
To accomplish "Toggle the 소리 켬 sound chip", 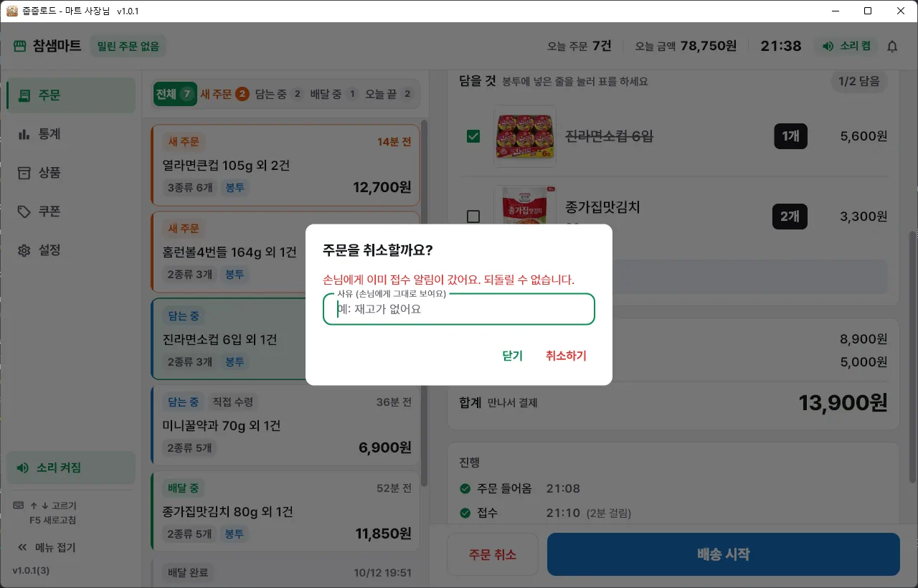I will pos(846,46).
